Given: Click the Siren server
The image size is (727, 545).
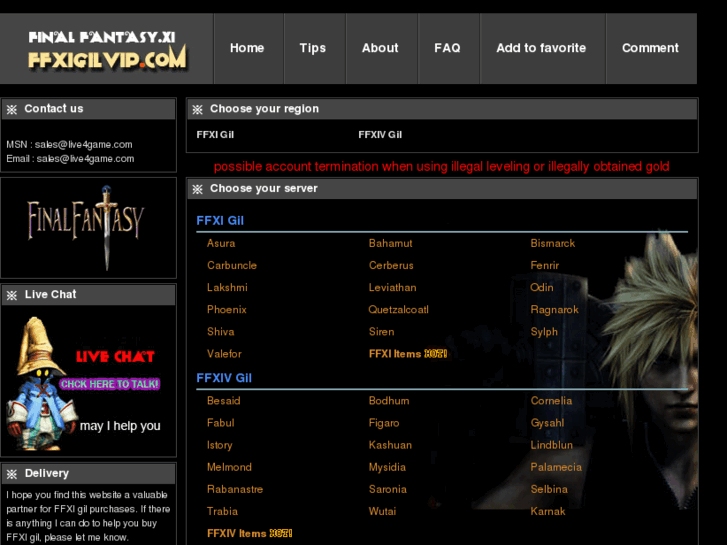Looking at the screenshot, I should pyautogui.click(x=382, y=332).
